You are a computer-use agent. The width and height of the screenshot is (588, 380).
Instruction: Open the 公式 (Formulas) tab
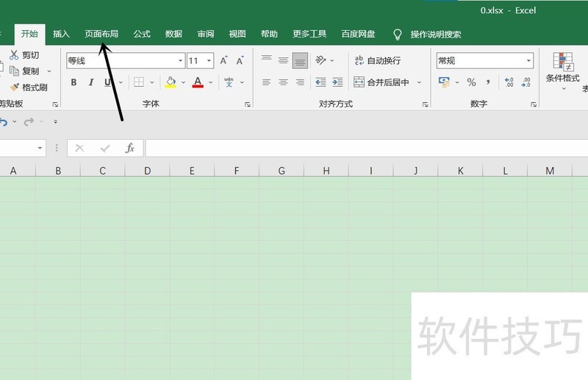click(x=142, y=34)
